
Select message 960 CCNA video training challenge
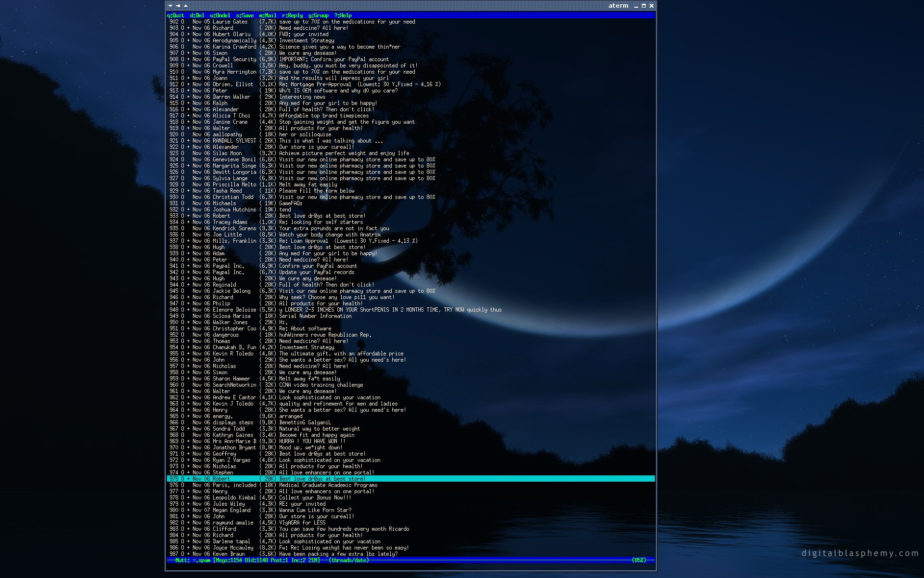[x=321, y=385]
